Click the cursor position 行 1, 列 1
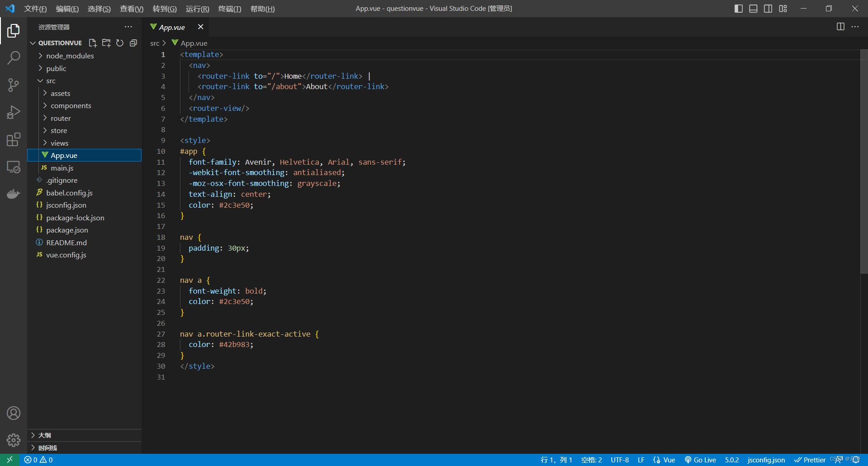The width and height of the screenshot is (868, 466). pyautogui.click(x=556, y=460)
